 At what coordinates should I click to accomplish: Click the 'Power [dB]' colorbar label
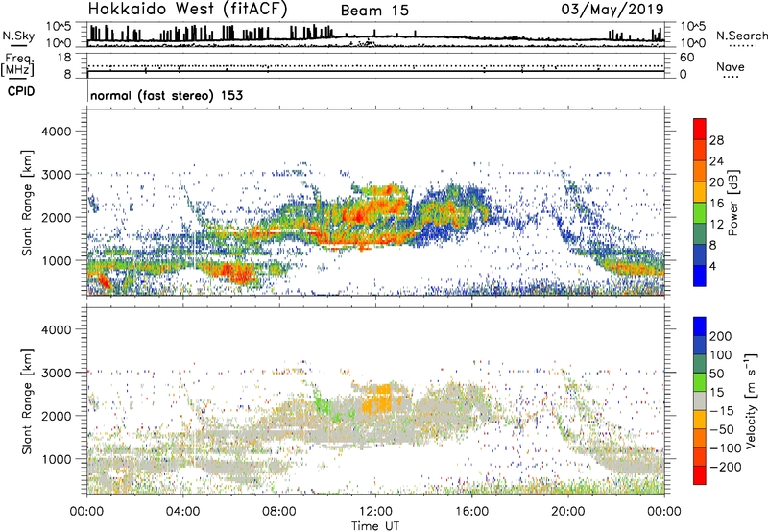click(x=732, y=203)
